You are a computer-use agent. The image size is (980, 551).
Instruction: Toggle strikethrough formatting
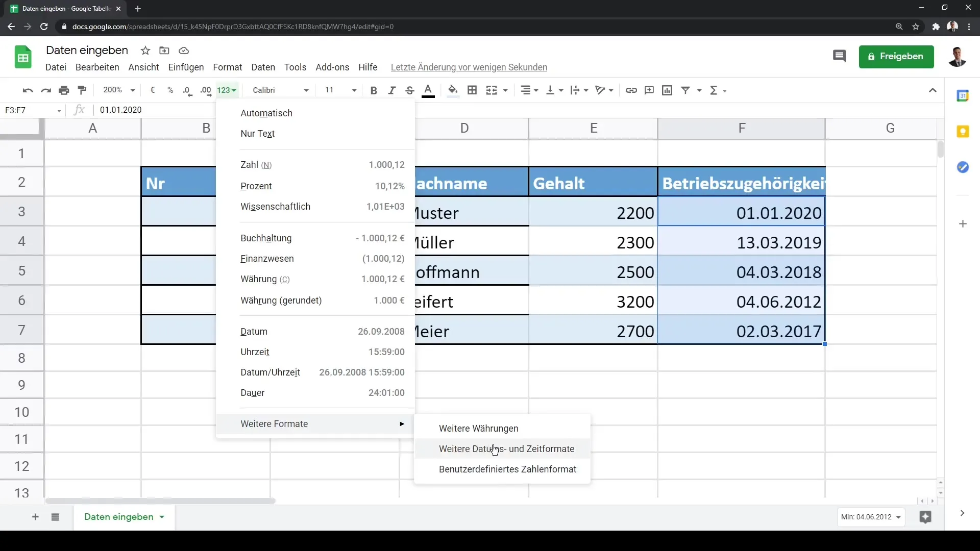pyautogui.click(x=409, y=90)
